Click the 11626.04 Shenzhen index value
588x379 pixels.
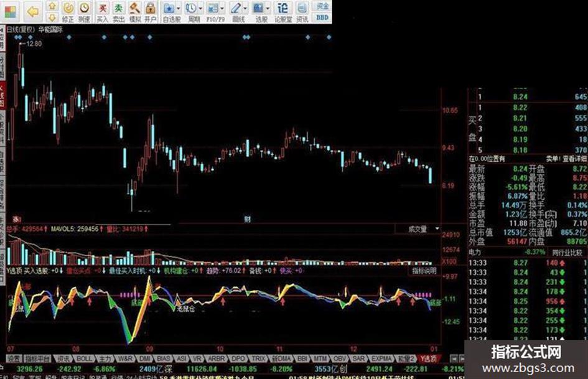(x=202, y=369)
